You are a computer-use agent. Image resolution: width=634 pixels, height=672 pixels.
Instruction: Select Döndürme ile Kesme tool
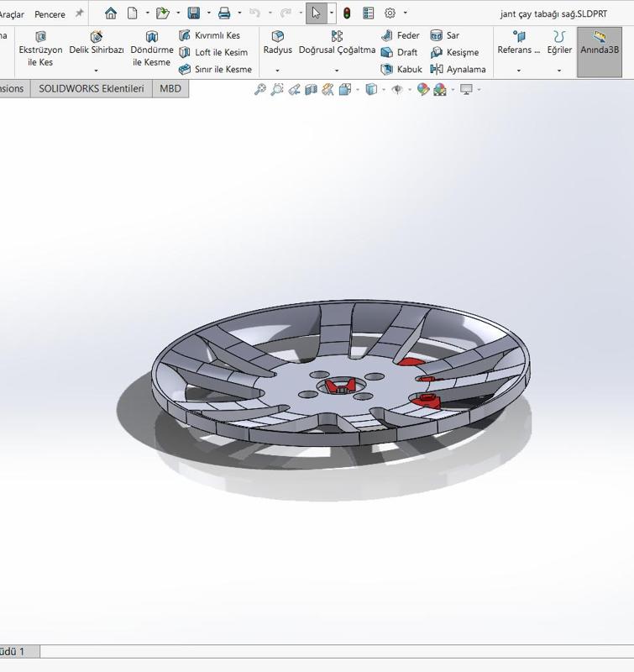[x=152, y=49]
